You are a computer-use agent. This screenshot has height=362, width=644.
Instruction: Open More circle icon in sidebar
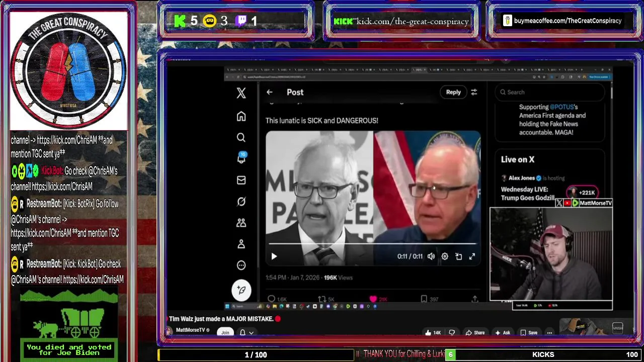[x=241, y=265]
